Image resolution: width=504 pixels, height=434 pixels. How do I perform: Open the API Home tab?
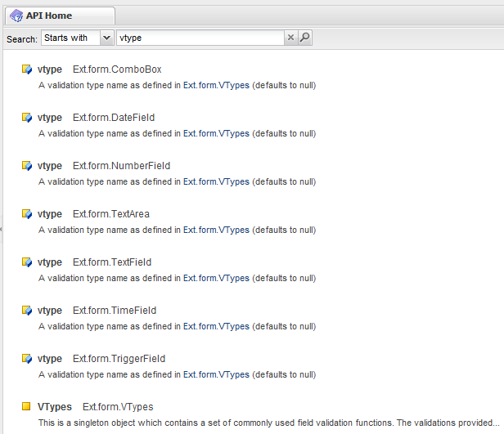tap(60, 16)
